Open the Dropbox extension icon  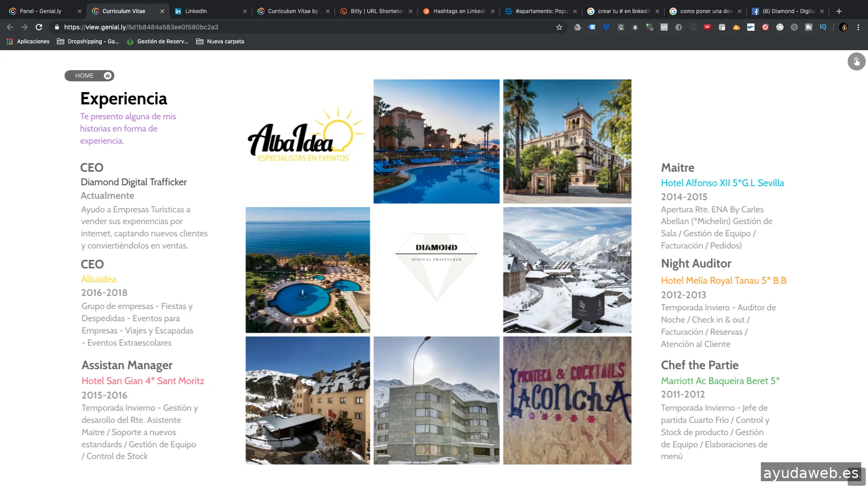[x=606, y=27]
